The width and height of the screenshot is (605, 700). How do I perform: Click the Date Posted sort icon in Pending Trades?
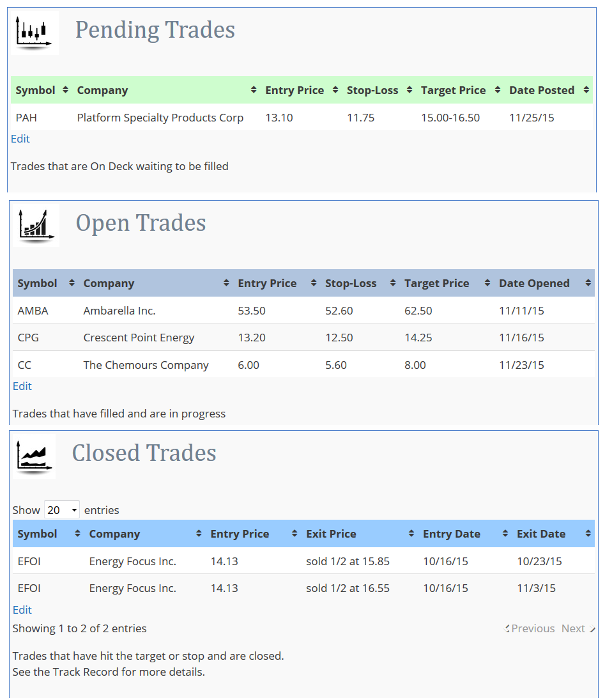(586, 89)
